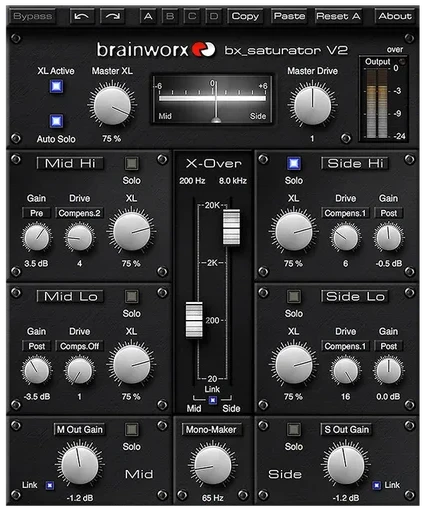Toggle the XL Active switch
This screenshot has width=425, height=511.
click(x=57, y=86)
